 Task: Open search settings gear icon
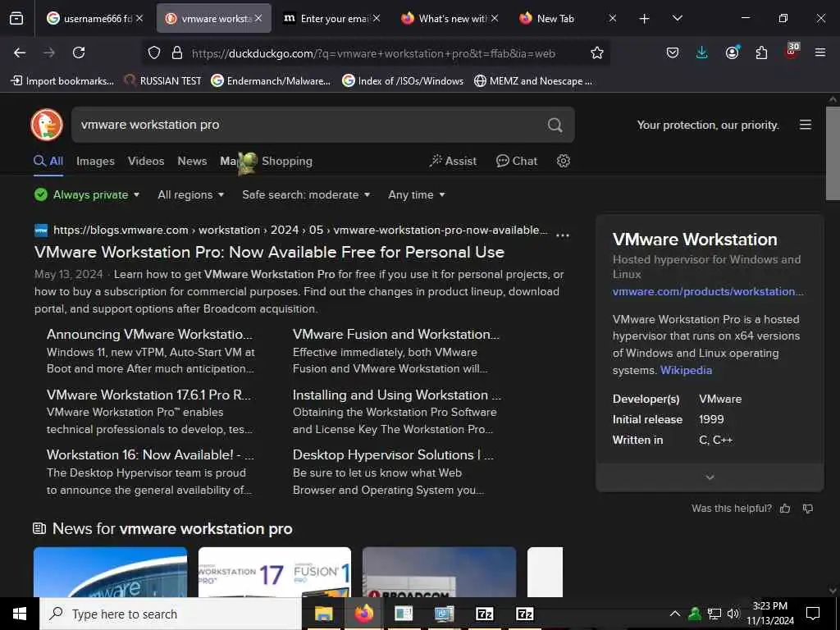563,161
